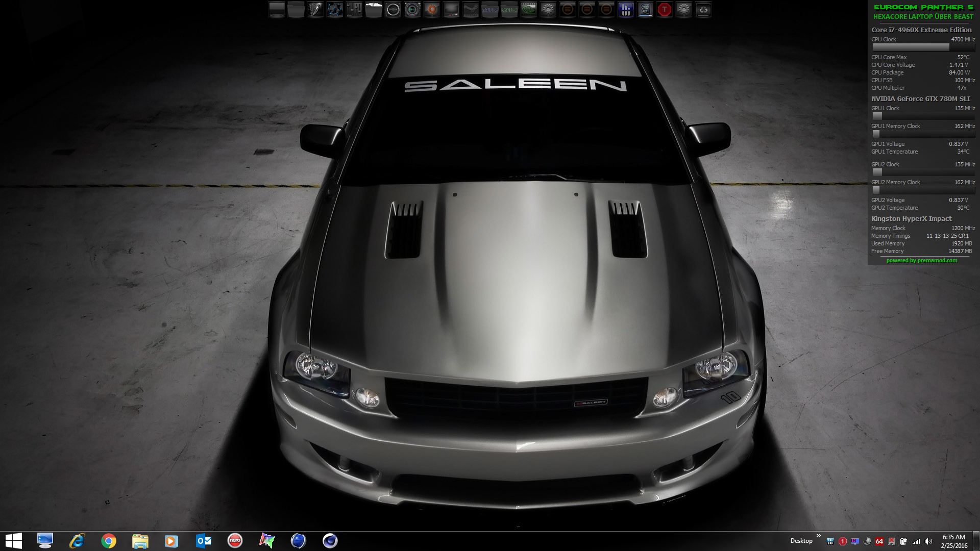Click the red AIDA64 tray icon
Viewport: 980px width, 551px height.
879,541
